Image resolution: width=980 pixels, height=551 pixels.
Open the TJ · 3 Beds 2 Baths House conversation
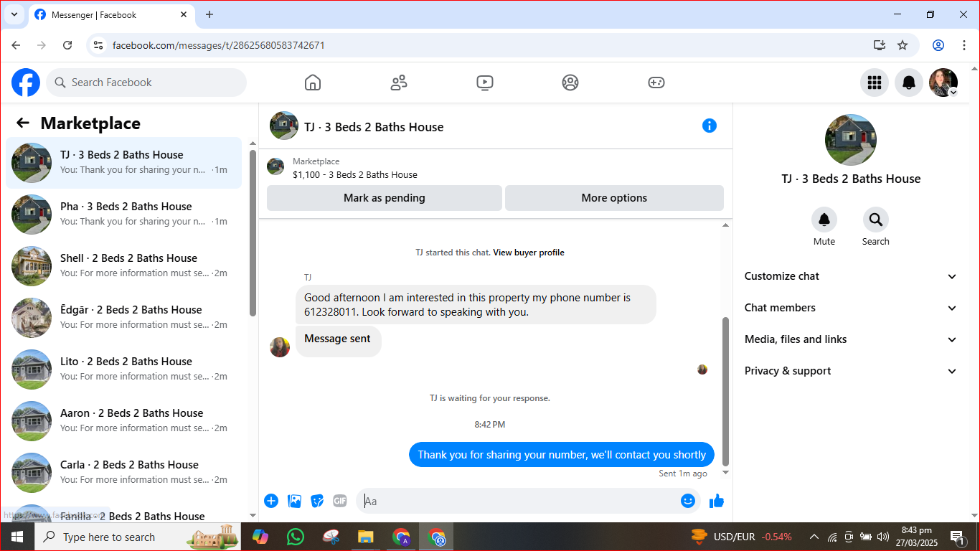[124, 163]
